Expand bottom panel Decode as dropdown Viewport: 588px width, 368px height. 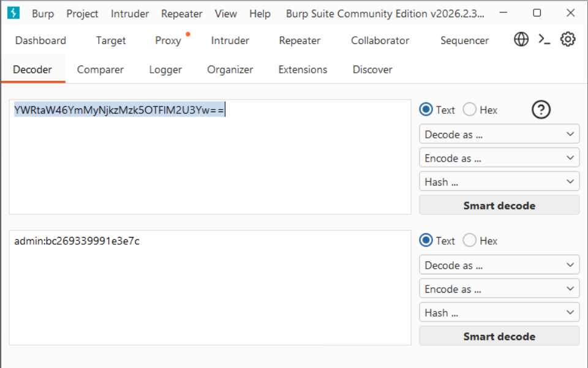[x=499, y=265]
